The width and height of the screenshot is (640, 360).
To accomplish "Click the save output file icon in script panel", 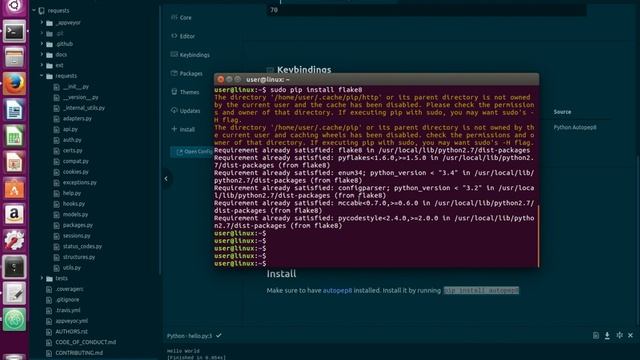I will pyautogui.click(x=596, y=336).
